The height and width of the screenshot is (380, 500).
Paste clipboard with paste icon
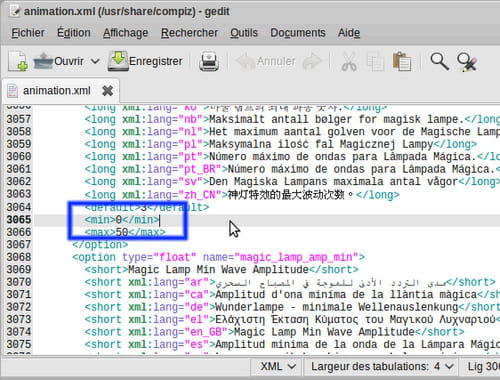point(402,62)
